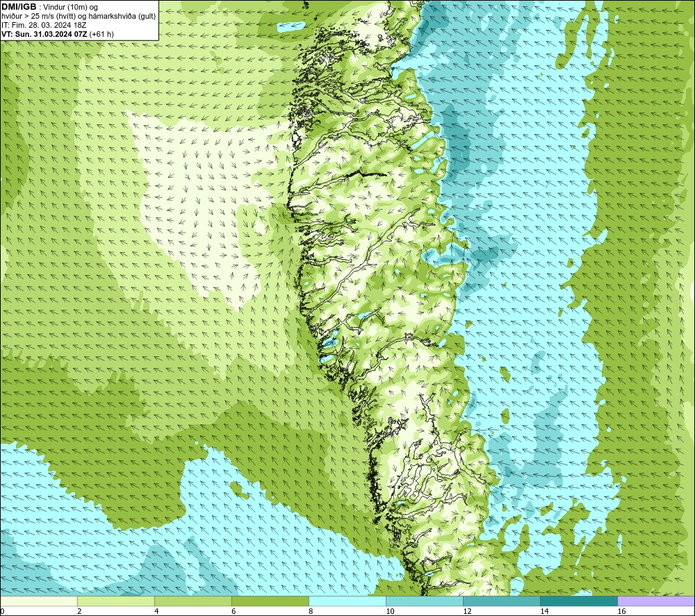This screenshot has width=695, height=616.
Task: Click the 10–12 m/s turquoise legend swatch
Action: (x=424, y=601)
